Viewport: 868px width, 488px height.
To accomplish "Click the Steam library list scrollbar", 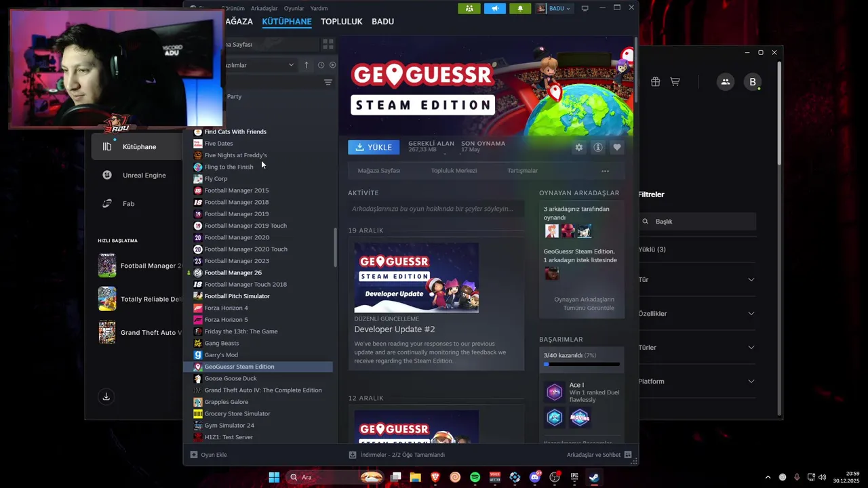I will [x=335, y=247].
